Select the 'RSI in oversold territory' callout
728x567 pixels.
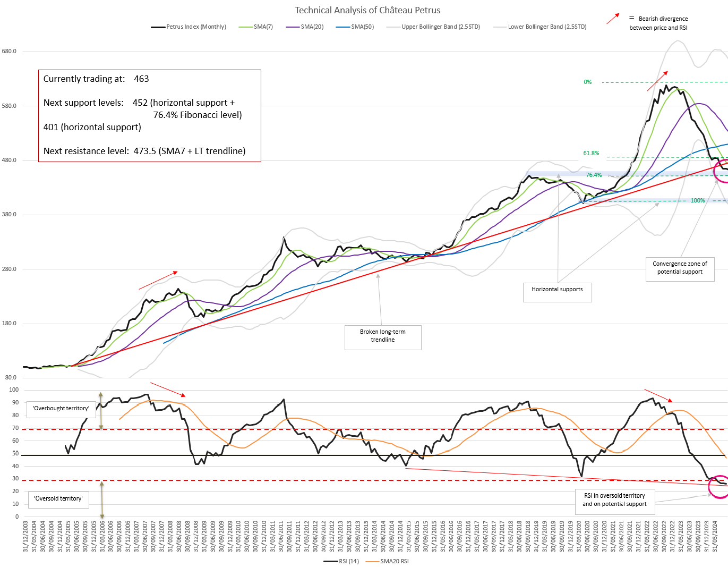pyautogui.click(x=614, y=502)
